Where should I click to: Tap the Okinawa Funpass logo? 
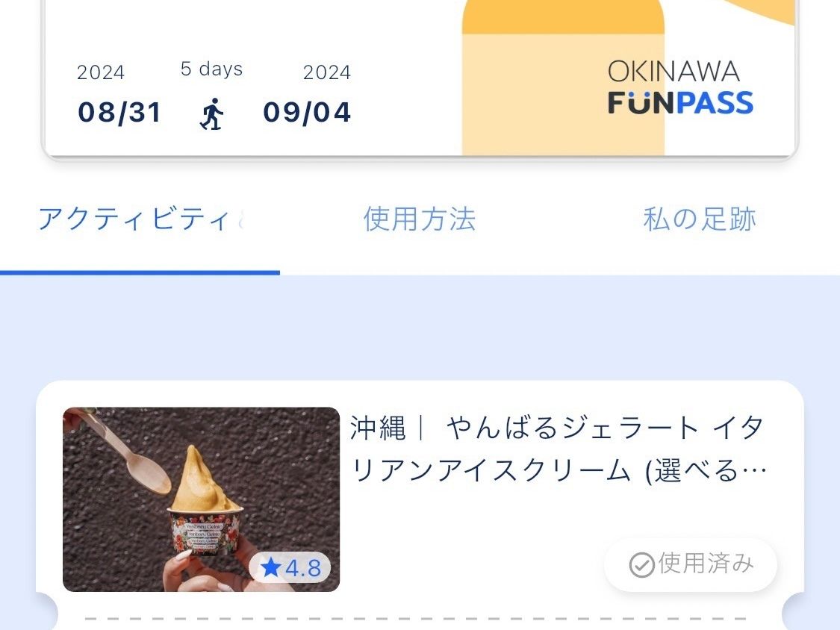(680, 87)
